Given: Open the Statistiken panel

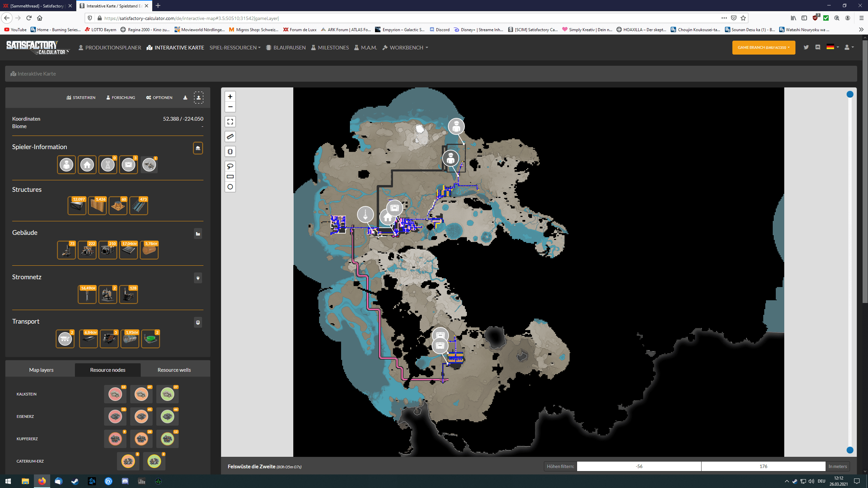Looking at the screenshot, I should [81, 98].
